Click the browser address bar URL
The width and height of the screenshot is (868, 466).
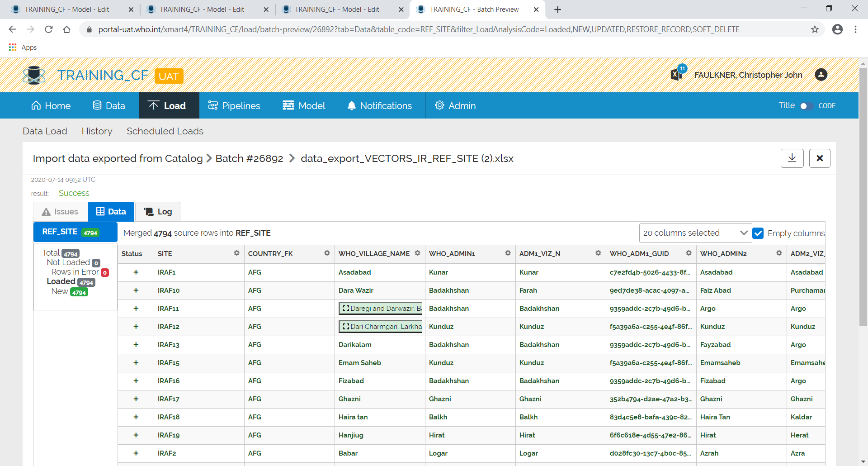(x=419, y=29)
